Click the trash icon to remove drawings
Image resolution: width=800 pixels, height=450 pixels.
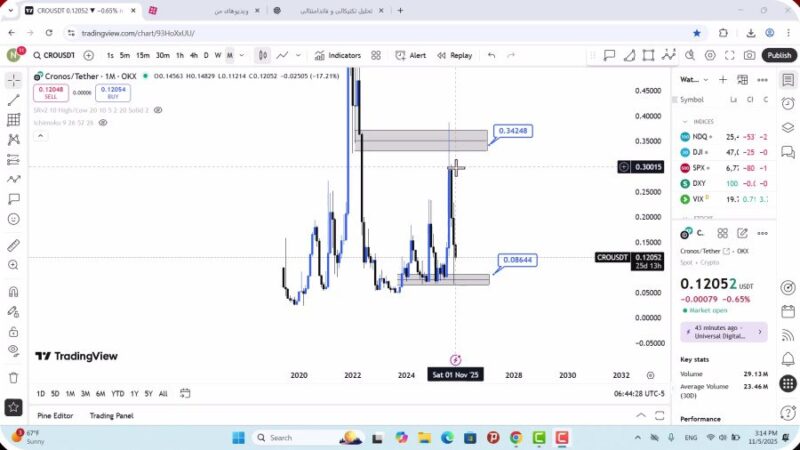13,377
